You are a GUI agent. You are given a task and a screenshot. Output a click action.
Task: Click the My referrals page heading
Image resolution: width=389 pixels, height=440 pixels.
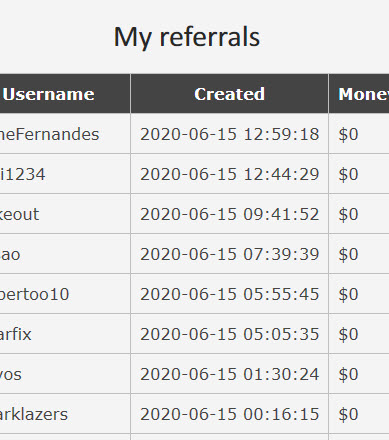(187, 37)
